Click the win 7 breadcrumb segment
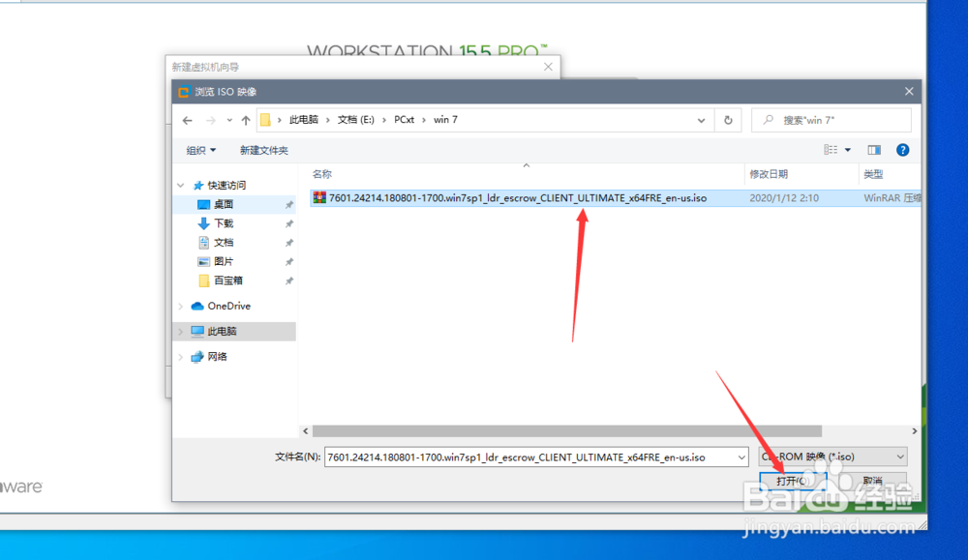 [445, 120]
